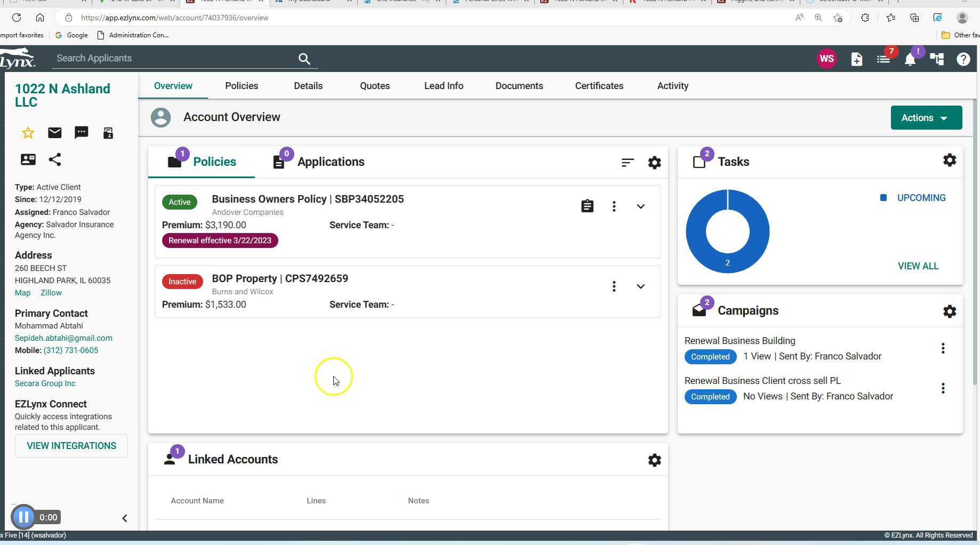Screen dimensions: 980x545
Task: Open the Actions dropdown button
Action: point(926,118)
